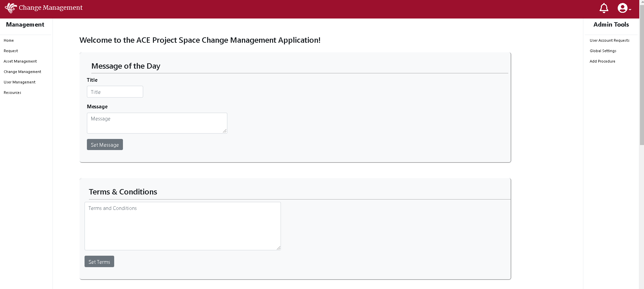Click the notification bell icon
644x289 pixels.
[604, 8]
